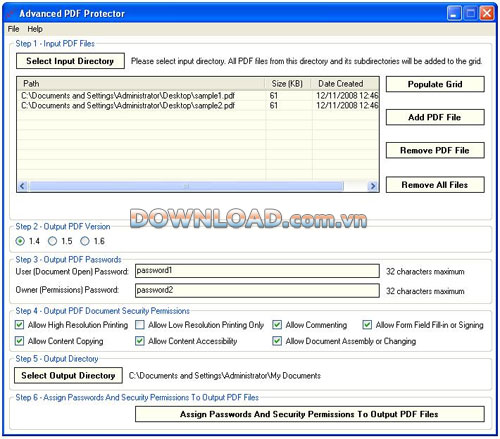Choose the 1.6 output version option
Screen dimensions: 500x439
pyautogui.click(x=85, y=241)
